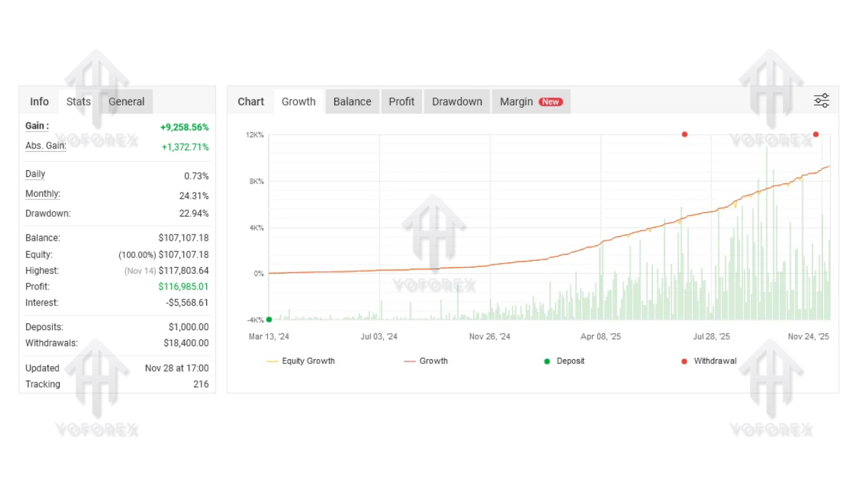Click the green Deposit dot in the legend

click(x=547, y=361)
